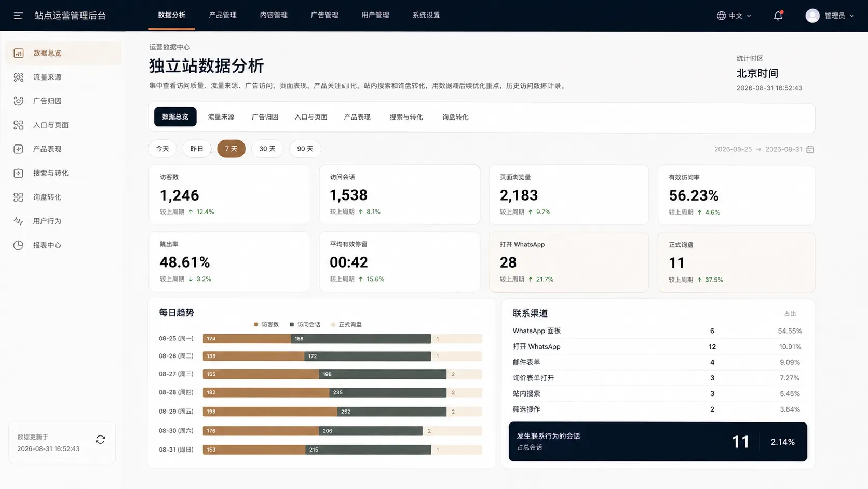The height and width of the screenshot is (489, 868).
Task: Expand the 管理员 account dropdown arrow
Action: tap(851, 16)
